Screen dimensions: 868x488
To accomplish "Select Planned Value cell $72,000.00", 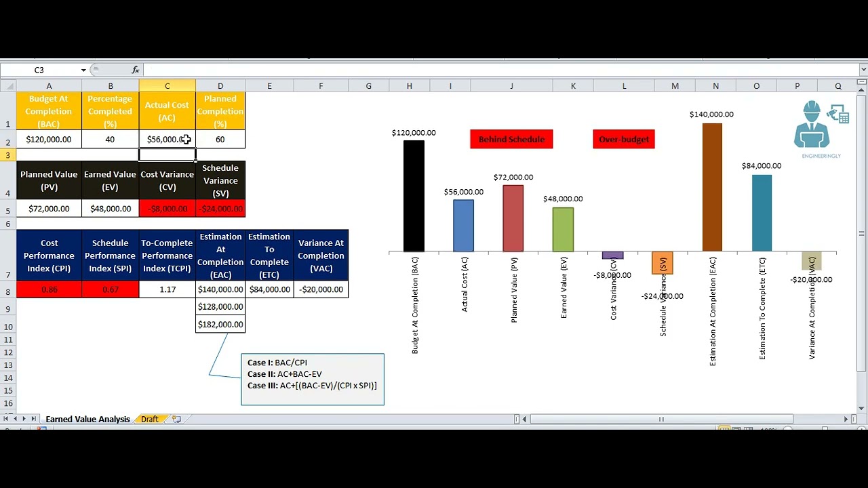I will point(49,209).
